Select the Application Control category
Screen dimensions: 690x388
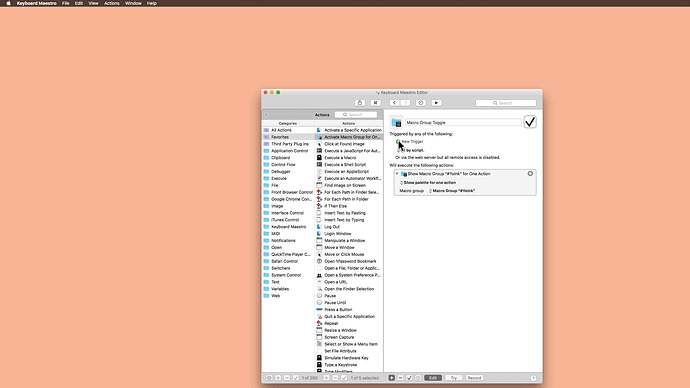289,151
